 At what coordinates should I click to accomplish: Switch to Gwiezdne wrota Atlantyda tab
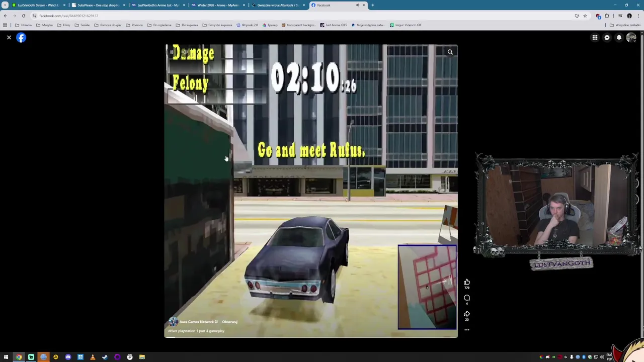(277, 5)
